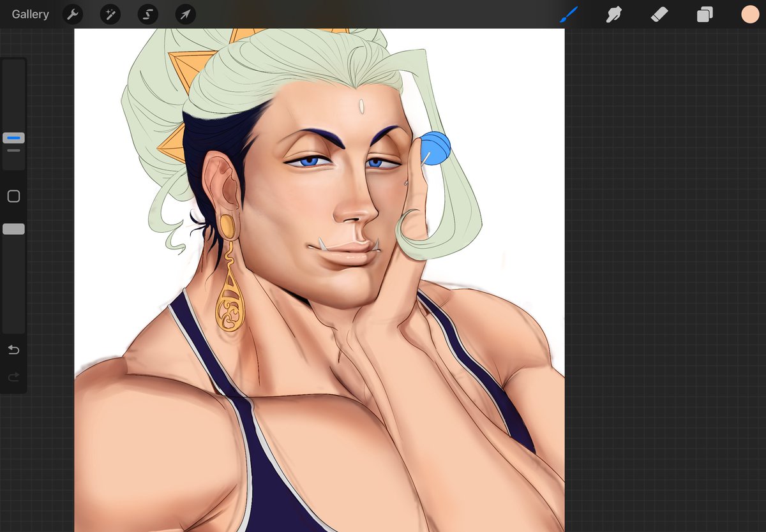The width and height of the screenshot is (766, 532).
Task: Adjust the brush opacity slider handle
Action: tap(13, 229)
